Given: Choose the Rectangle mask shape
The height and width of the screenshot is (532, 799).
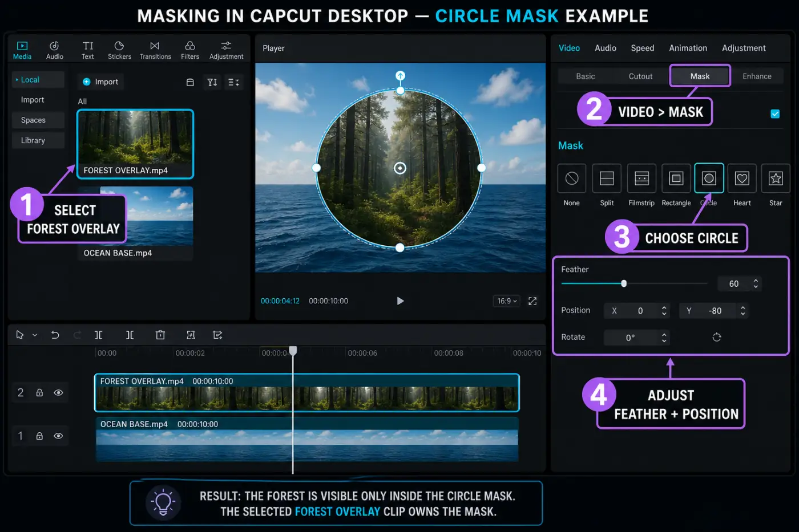Looking at the screenshot, I should pyautogui.click(x=676, y=178).
